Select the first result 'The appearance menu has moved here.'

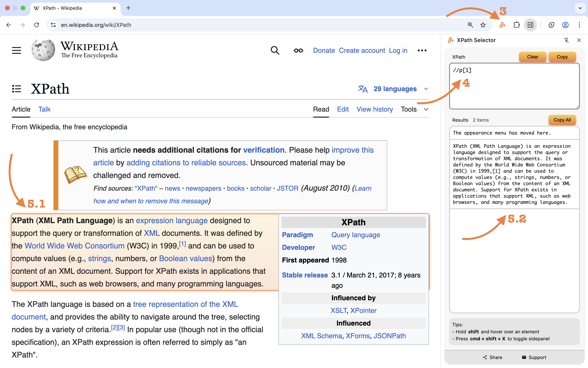pyautogui.click(x=514, y=133)
